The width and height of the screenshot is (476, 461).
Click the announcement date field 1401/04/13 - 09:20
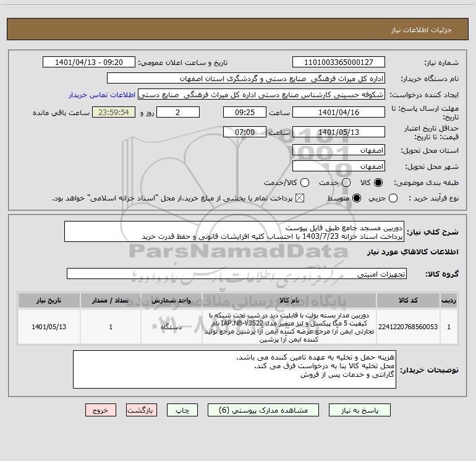[x=89, y=62]
